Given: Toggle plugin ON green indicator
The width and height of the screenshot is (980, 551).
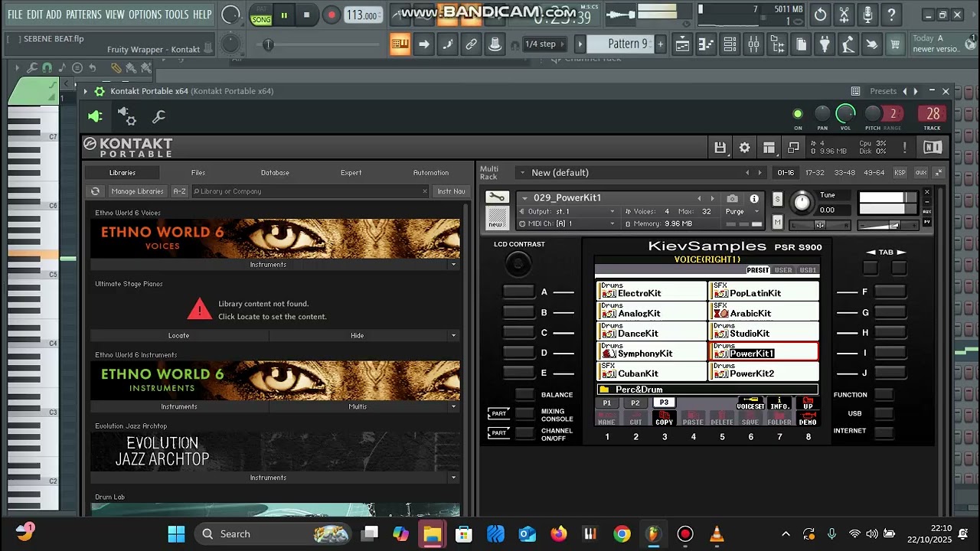Looking at the screenshot, I should tap(798, 114).
